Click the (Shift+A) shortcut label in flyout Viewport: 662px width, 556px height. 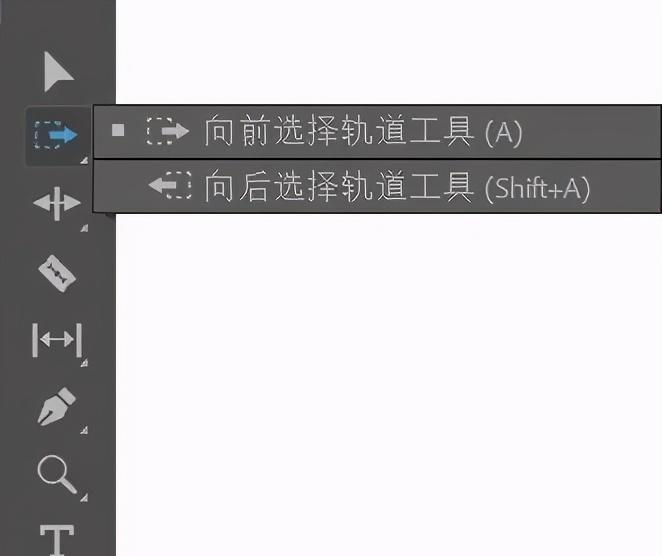point(537,188)
